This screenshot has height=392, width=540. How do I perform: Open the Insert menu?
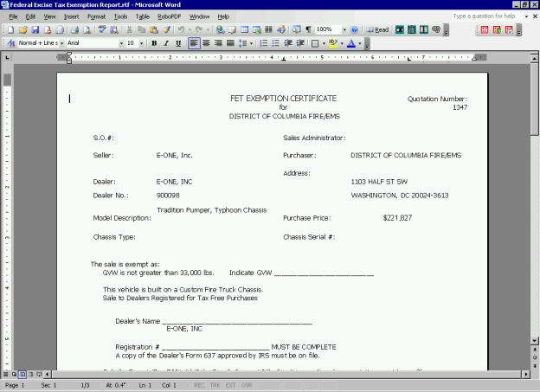(x=71, y=16)
